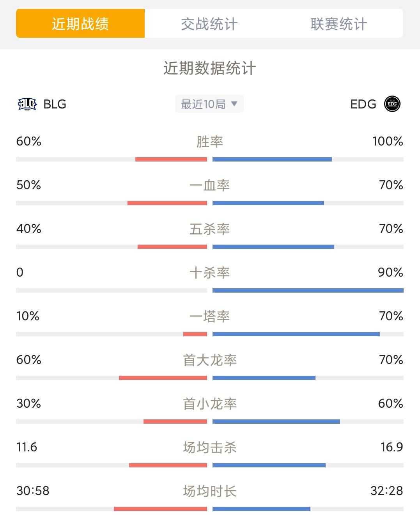Tap the BLG team name

click(55, 104)
